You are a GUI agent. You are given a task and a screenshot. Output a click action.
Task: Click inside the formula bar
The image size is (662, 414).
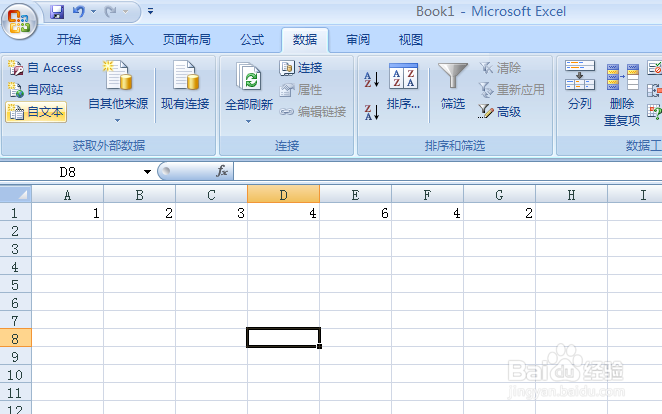click(x=448, y=172)
